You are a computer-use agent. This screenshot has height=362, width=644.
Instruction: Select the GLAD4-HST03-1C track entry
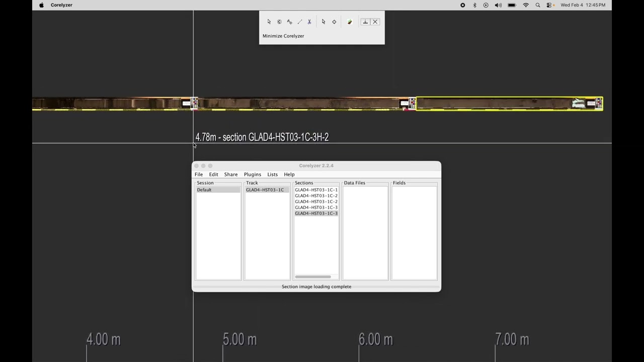tap(267, 190)
